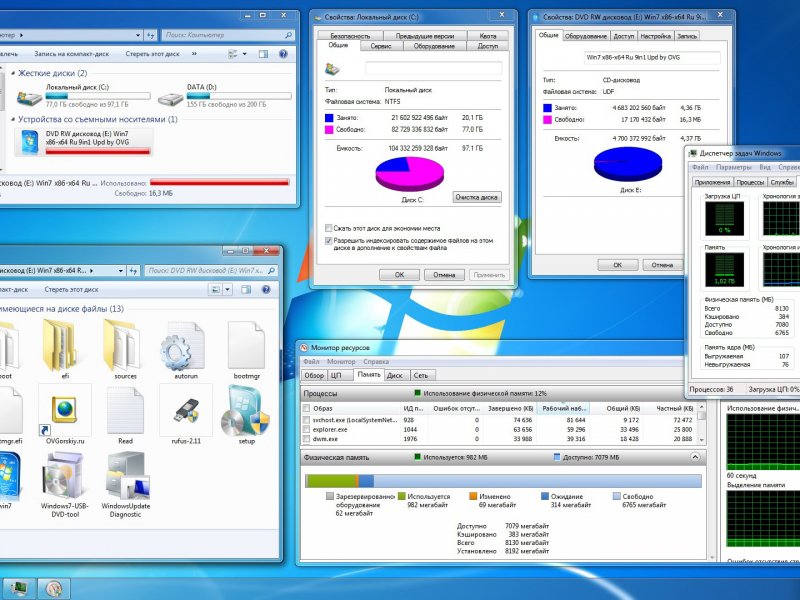Change view icon in Computer window toolbar
This screenshot has width=800, height=600.
tap(233, 54)
